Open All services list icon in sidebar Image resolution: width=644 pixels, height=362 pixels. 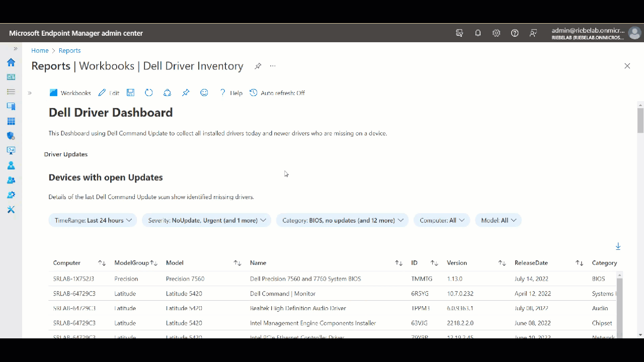[11, 92]
